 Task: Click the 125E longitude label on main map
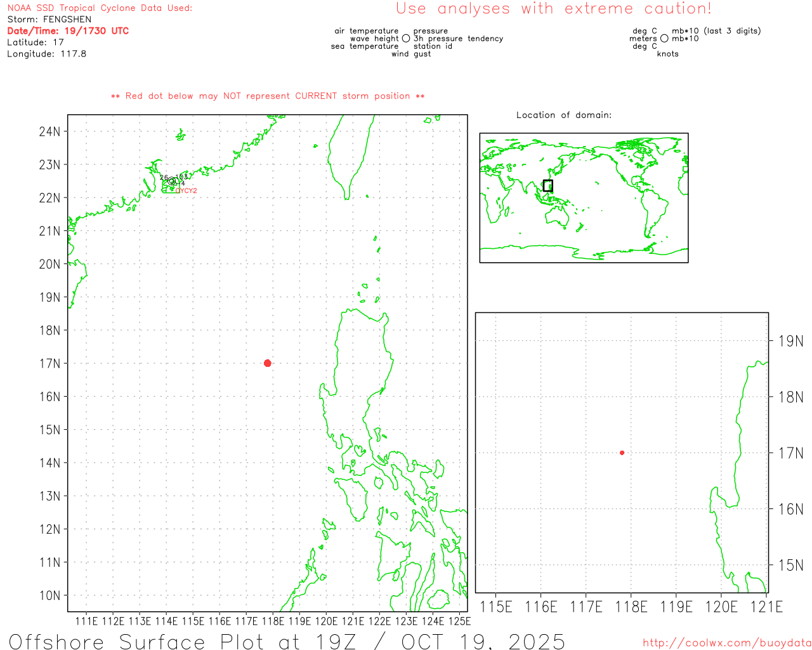tap(459, 621)
